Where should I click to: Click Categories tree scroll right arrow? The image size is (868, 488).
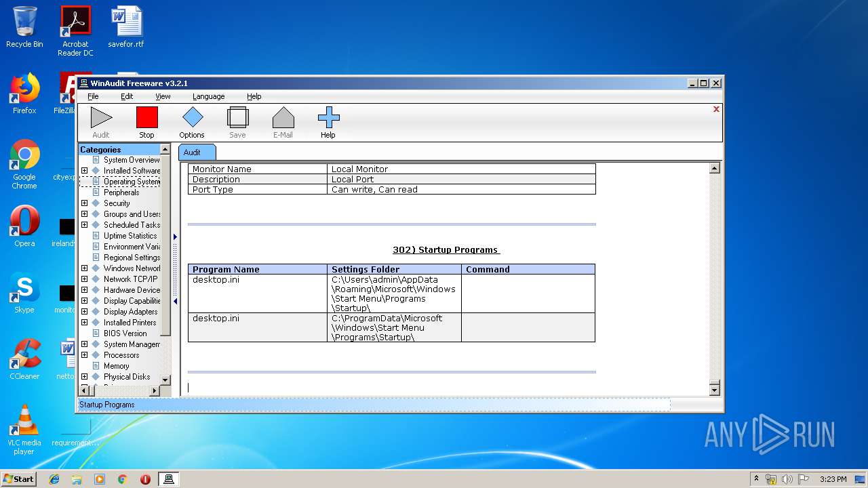154,390
